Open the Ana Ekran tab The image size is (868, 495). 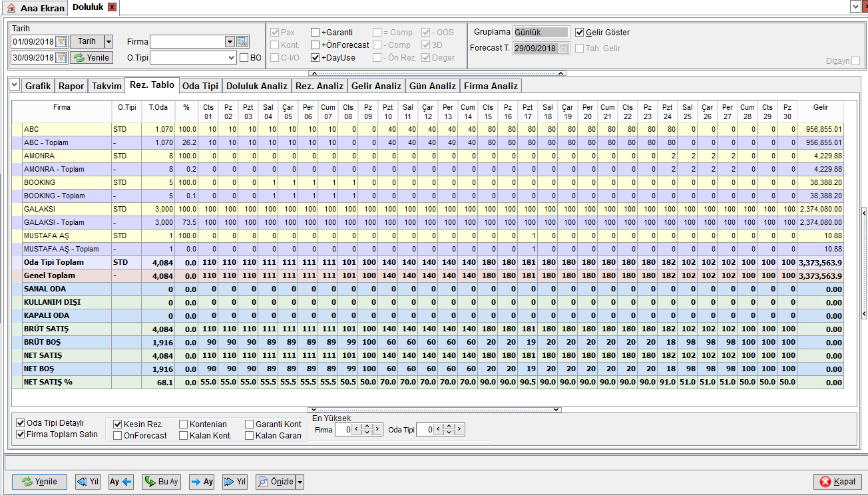pos(37,8)
